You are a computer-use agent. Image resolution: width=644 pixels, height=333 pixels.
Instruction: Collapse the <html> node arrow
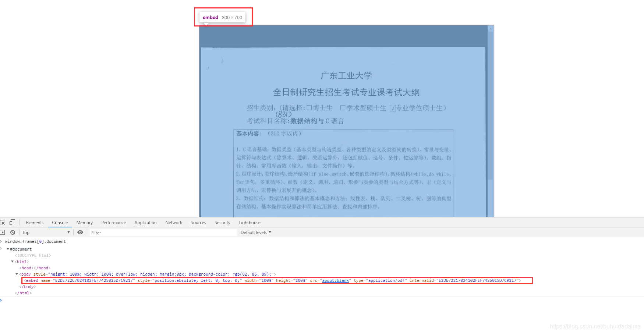pos(12,262)
